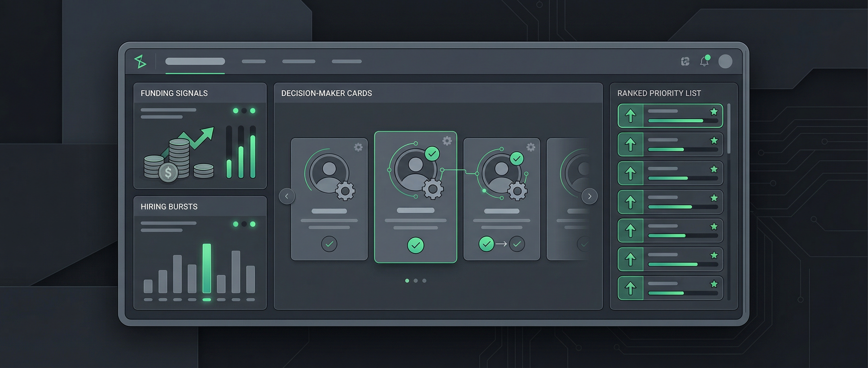Toggle the confirmation check on the left card
868x368 pixels.
coord(329,245)
